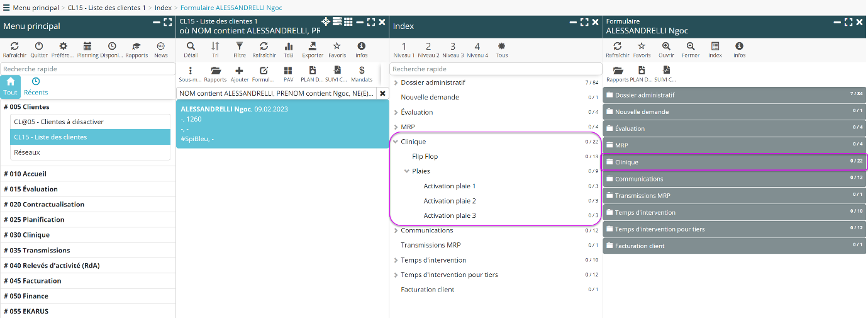Select Niveau 3 in the Index toolbar
The width and height of the screenshot is (868, 318).
(453, 47)
